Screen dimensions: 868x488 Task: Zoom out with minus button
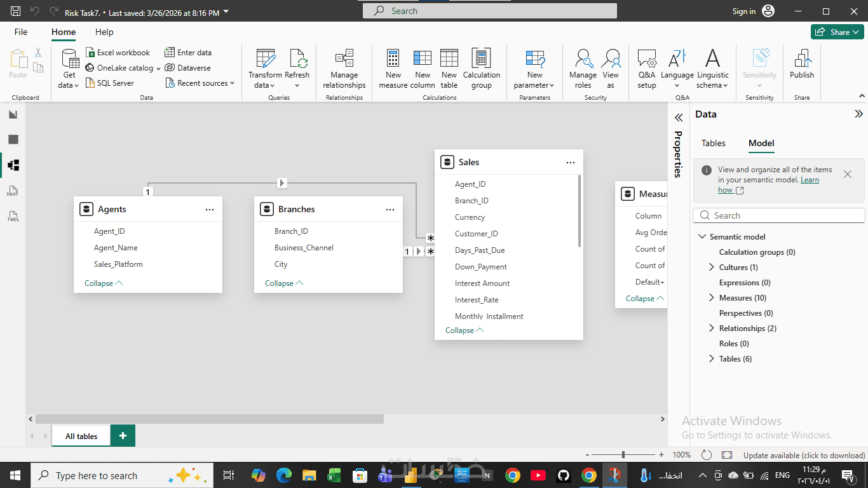coord(588,455)
